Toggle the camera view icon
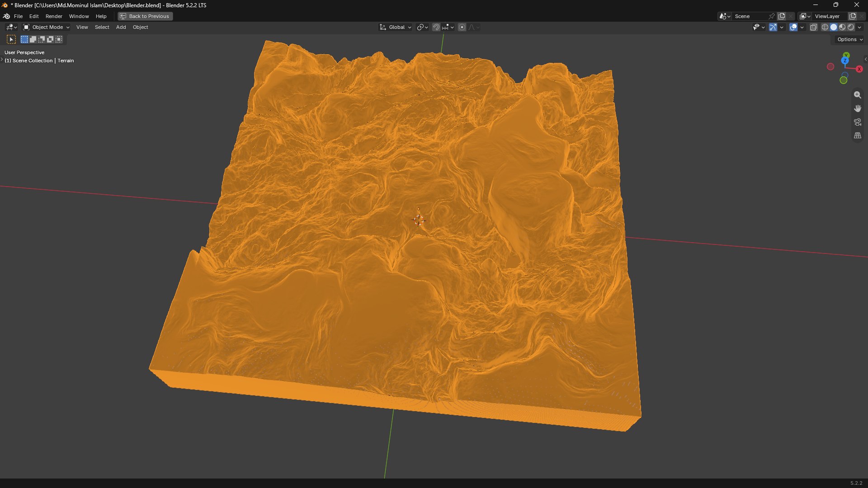Screen dimensions: 868x488 pos(857,122)
